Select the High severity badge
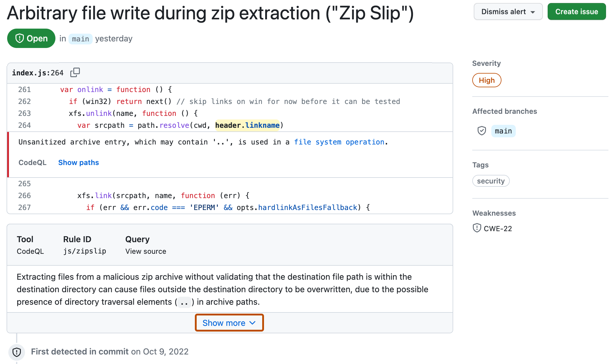 pos(486,80)
